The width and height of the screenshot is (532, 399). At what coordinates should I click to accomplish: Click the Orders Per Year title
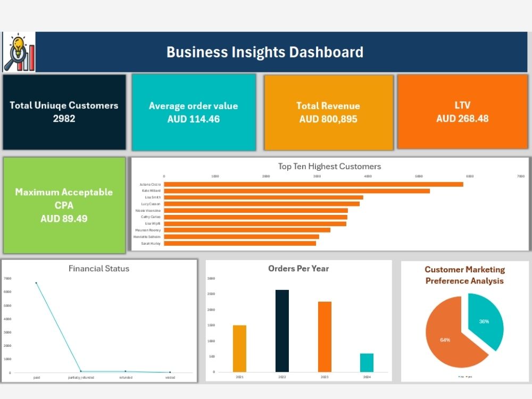[298, 268]
